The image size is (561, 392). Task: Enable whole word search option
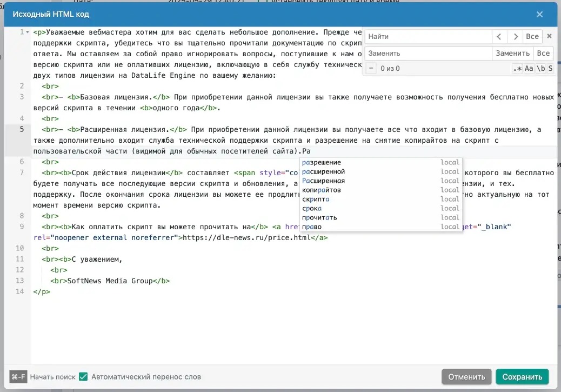[540, 69]
